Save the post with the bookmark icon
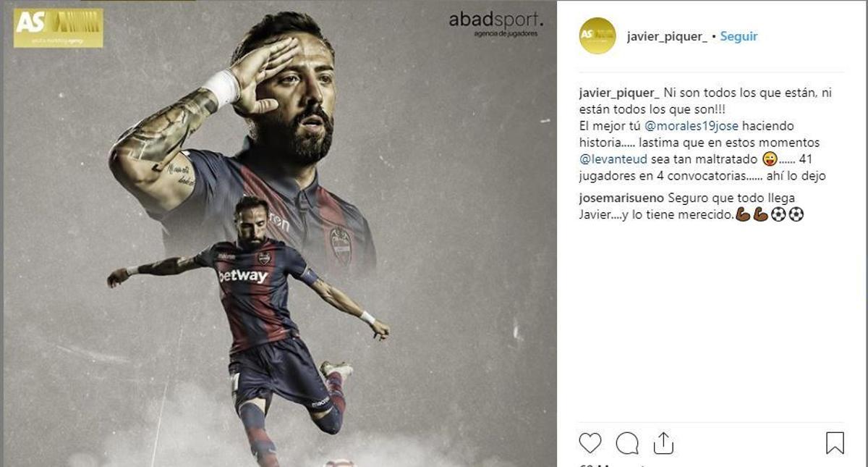 [835, 443]
